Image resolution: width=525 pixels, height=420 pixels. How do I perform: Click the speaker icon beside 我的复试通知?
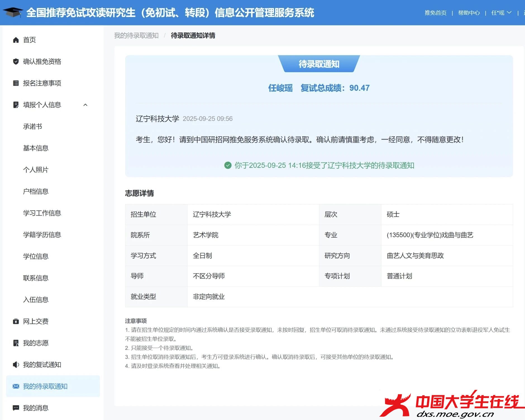pyautogui.click(x=16, y=365)
